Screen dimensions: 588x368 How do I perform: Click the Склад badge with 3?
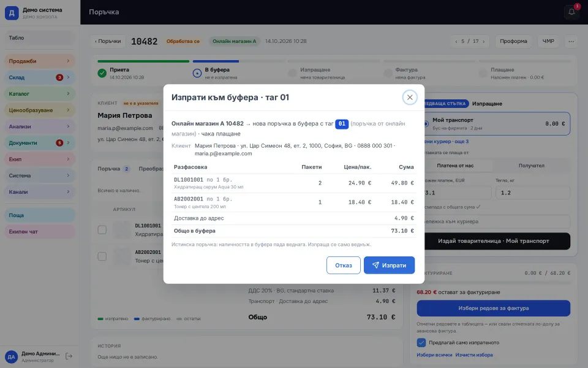click(x=59, y=77)
